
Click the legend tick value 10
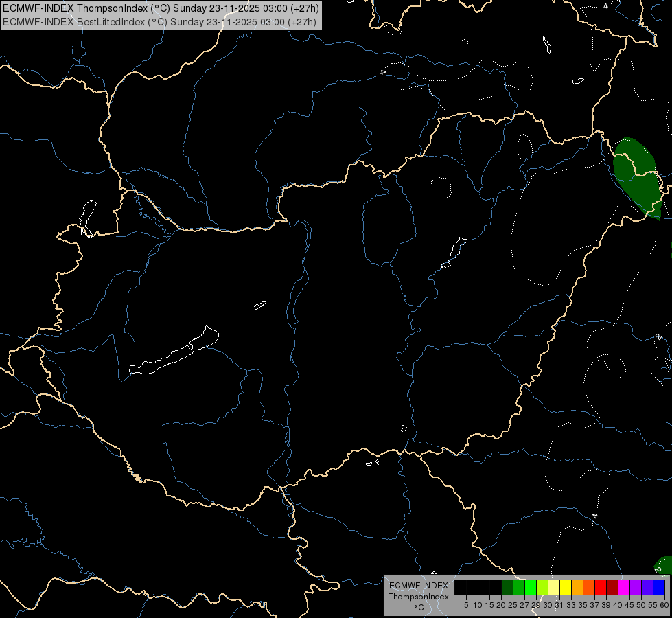pyautogui.click(x=478, y=605)
